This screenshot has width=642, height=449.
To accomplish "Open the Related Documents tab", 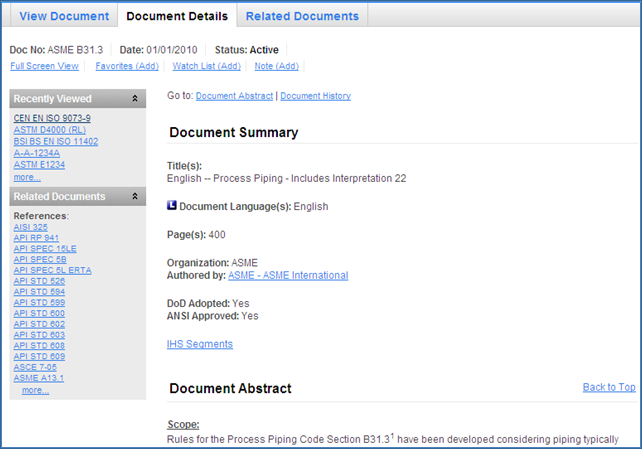I will tap(302, 16).
